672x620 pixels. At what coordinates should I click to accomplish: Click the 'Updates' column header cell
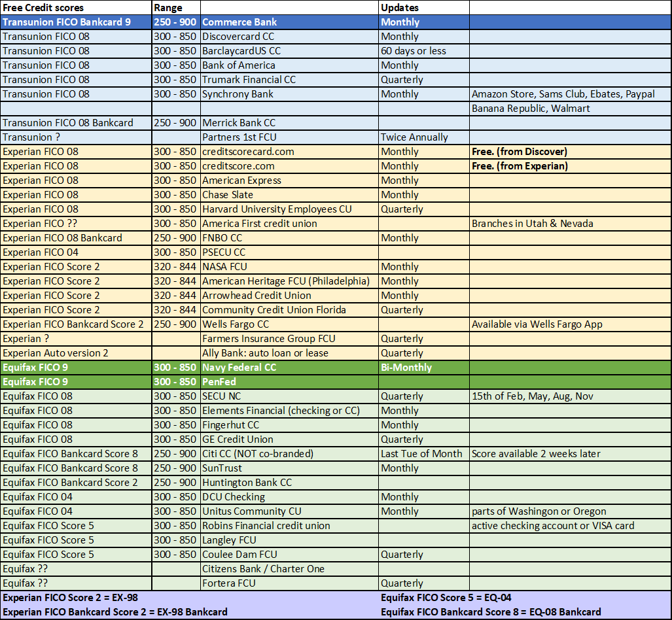[x=399, y=7]
